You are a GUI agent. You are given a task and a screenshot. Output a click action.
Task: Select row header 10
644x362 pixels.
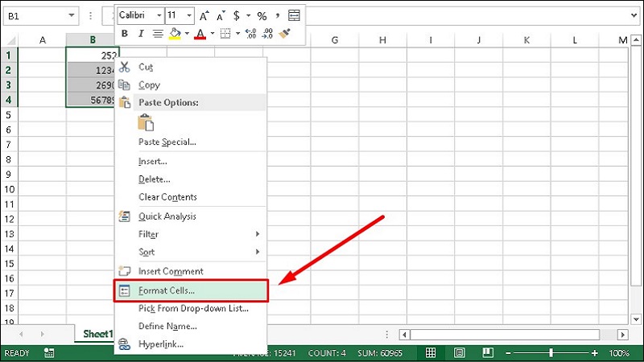(9, 189)
